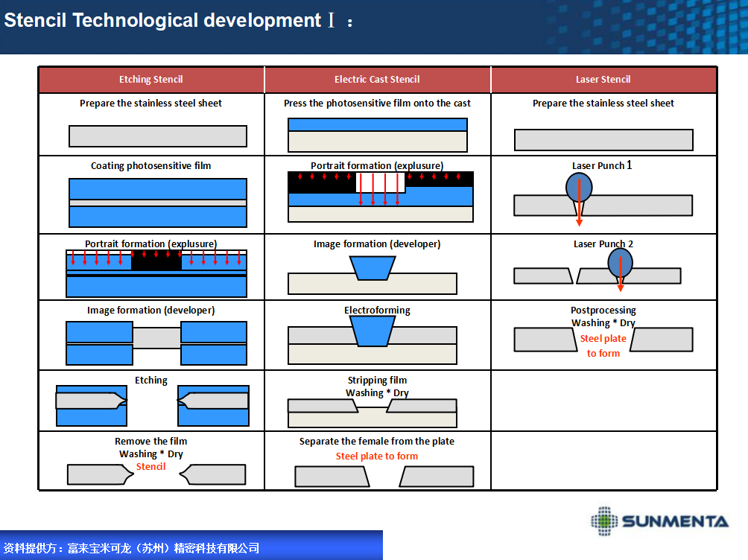Click the 'Postprocessing' label in Laser column
This screenshot has height=560, width=748.
tap(603, 311)
